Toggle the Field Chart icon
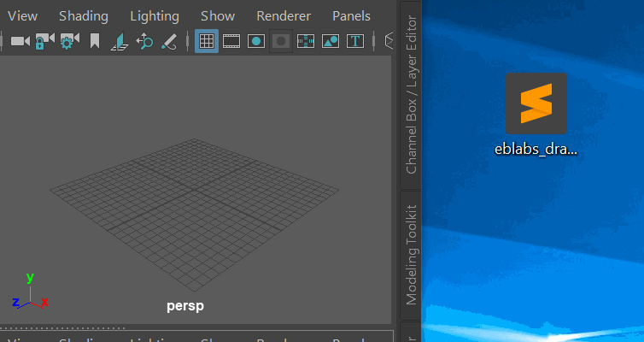644x342 pixels. [x=306, y=41]
